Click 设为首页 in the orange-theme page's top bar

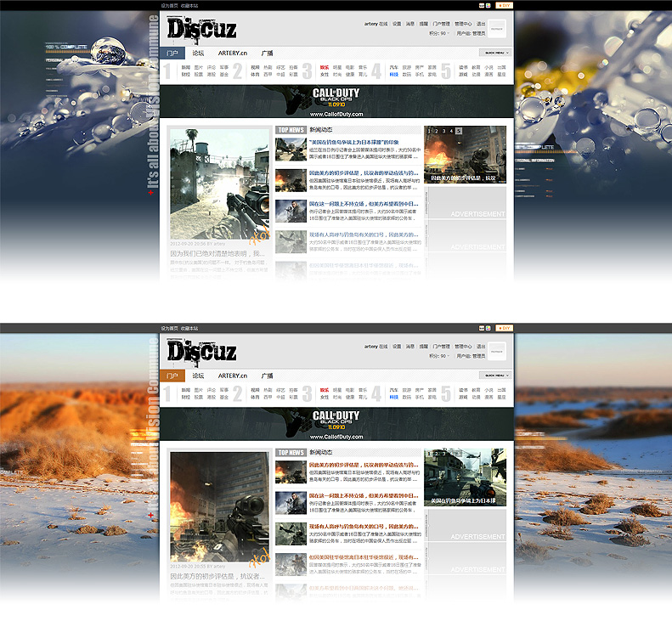tap(169, 328)
